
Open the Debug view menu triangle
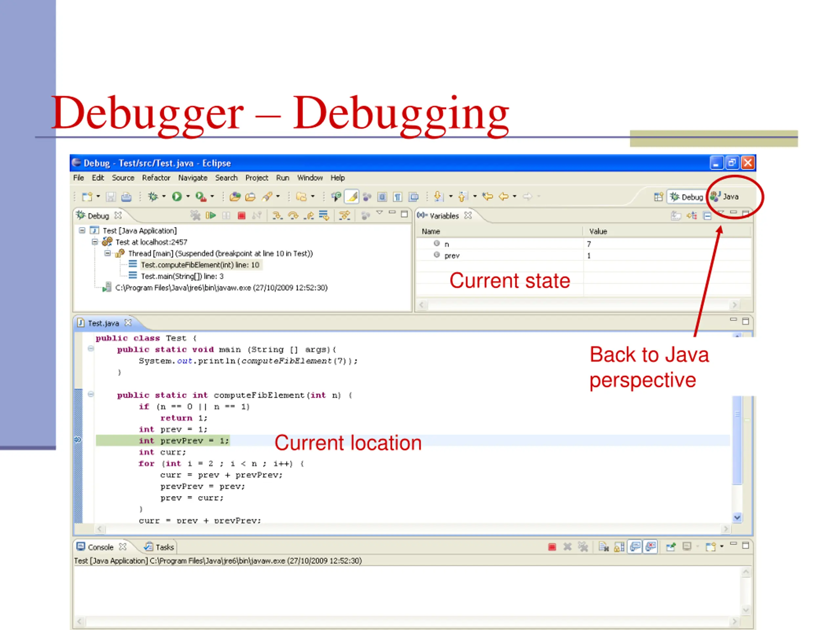[x=379, y=213]
